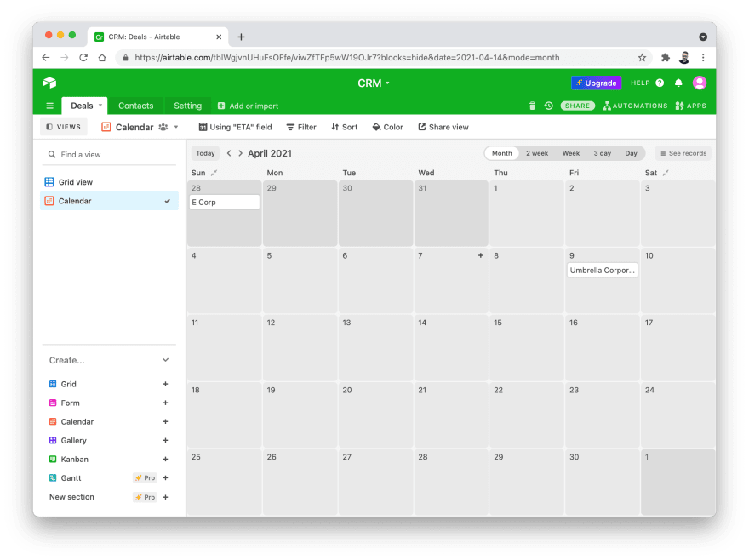Viewport: 749px width, 560px height.
Task: Open Color options
Action: (387, 127)
